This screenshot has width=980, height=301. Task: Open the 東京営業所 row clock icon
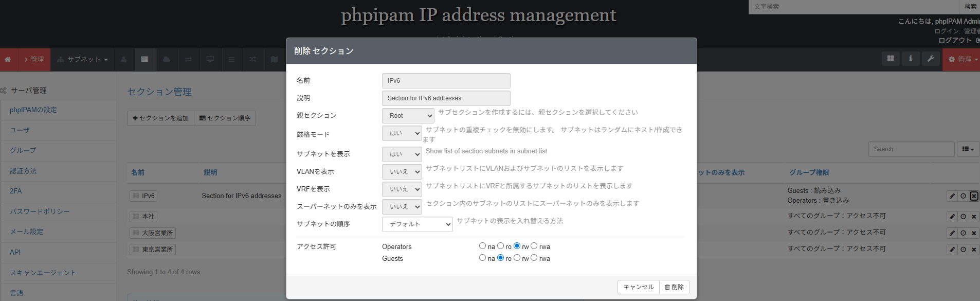point(963,250)
